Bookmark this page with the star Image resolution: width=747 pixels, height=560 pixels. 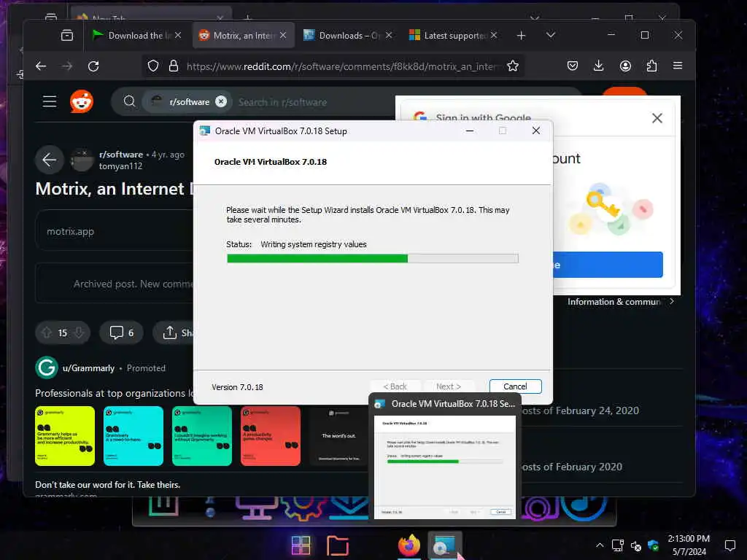[513, 66]
